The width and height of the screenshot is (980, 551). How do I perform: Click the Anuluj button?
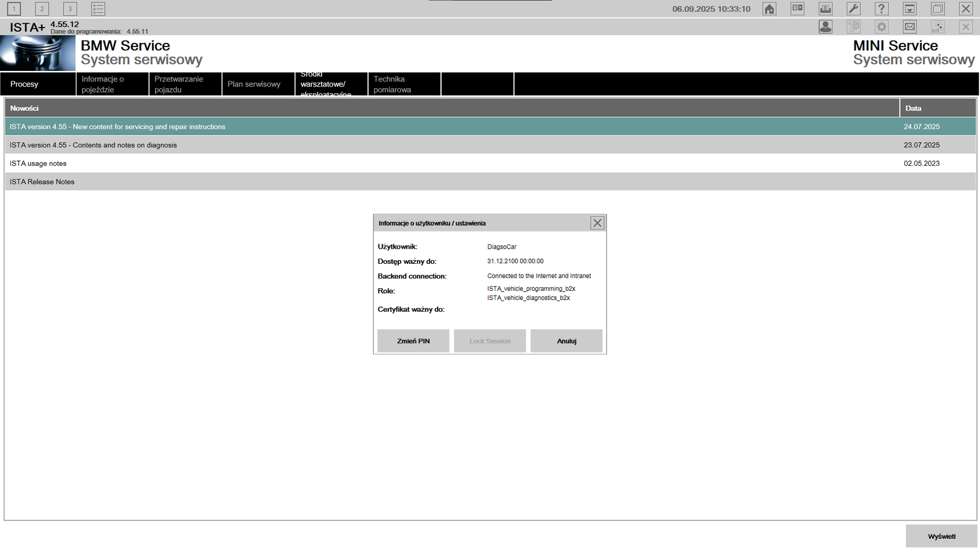(x=567, y=341)
